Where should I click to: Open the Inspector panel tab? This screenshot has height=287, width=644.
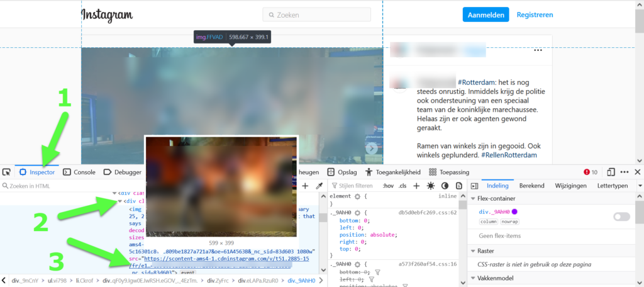37,172
